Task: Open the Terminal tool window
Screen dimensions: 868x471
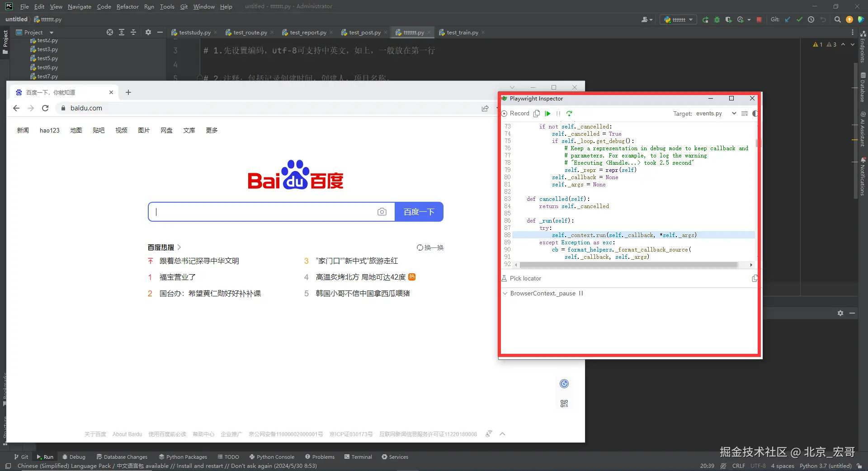Action: pos(358,457)
